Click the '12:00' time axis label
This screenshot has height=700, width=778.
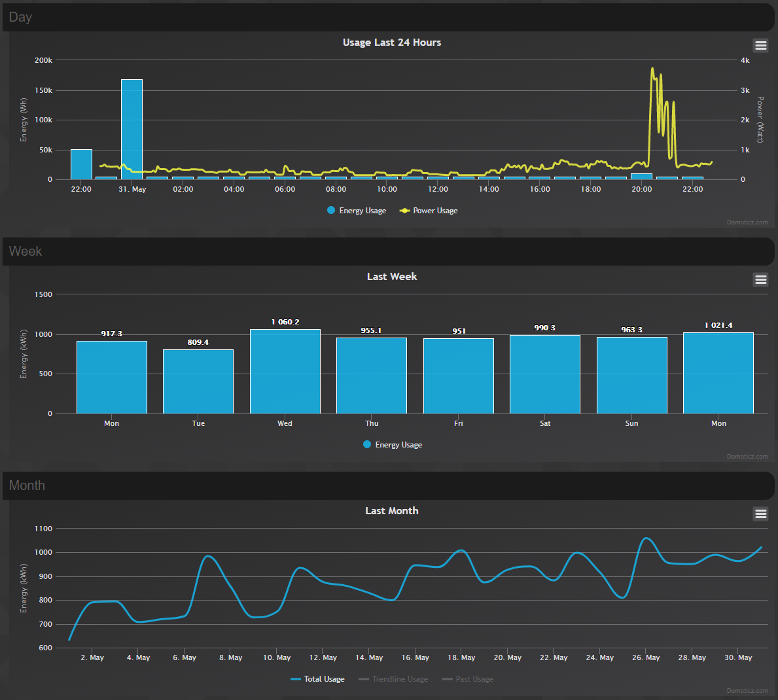[x=438, y=189]
